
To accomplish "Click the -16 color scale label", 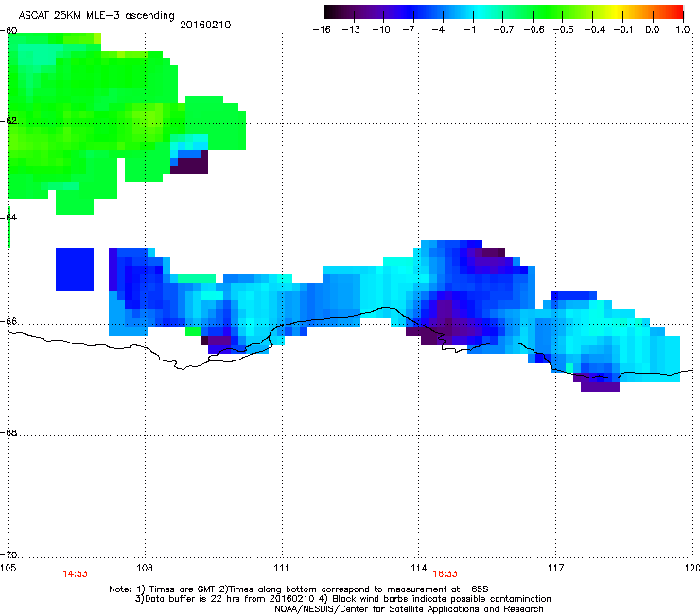I will pyautogui.click(x=322, y=30).
